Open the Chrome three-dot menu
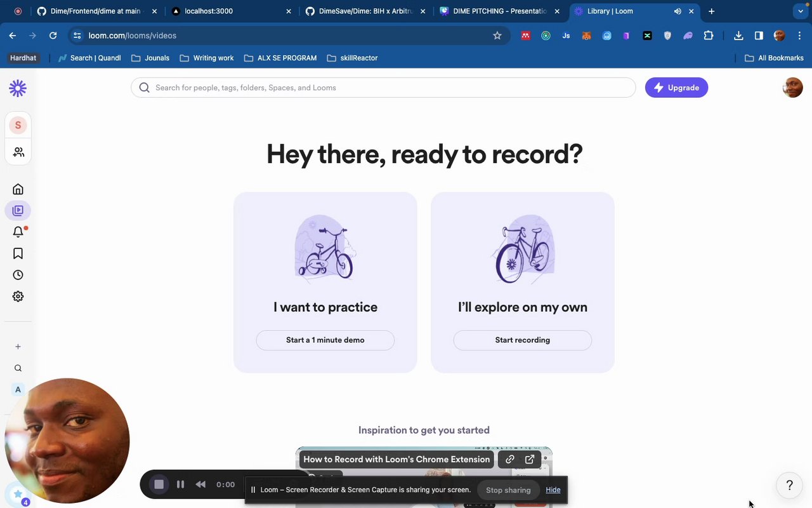Screen dimensions: 812x508 [799, 36]
